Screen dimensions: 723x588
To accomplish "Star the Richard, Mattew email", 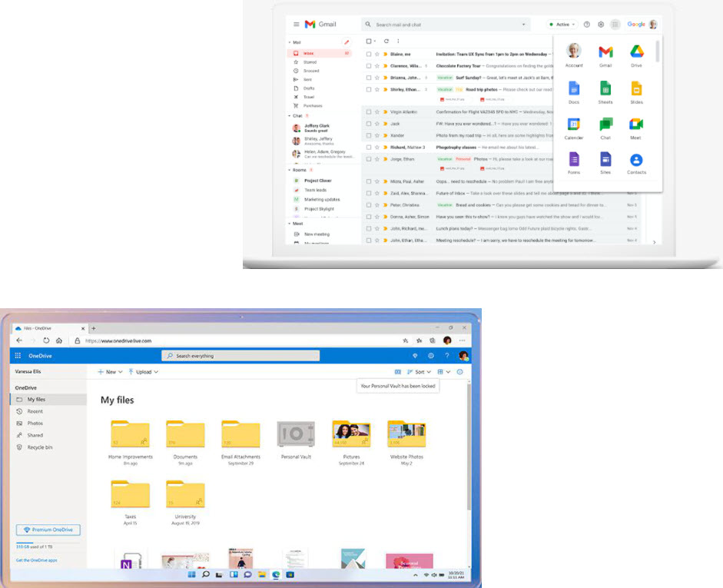I will pyautogui.click(x=377, y=147).
